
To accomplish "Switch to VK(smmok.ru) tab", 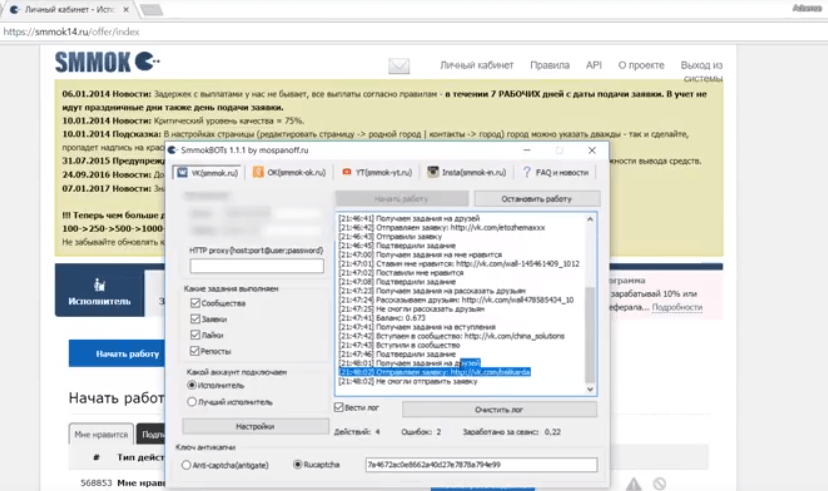I will 208,173.
